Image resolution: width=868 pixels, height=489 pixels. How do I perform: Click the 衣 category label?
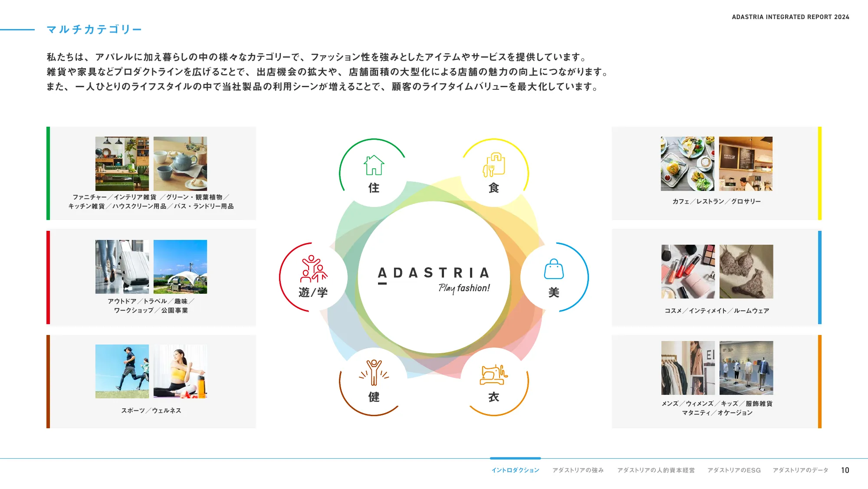(494, 397)
